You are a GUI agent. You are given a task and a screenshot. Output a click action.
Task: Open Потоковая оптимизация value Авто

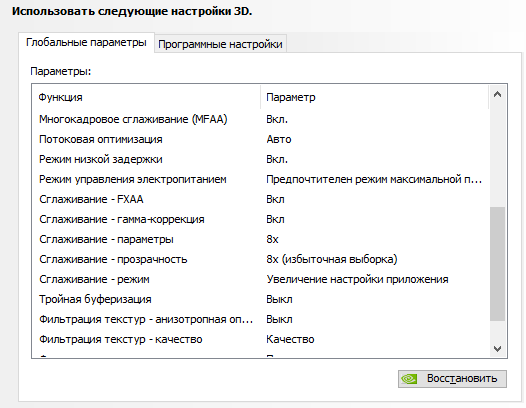tap(279, 139)
